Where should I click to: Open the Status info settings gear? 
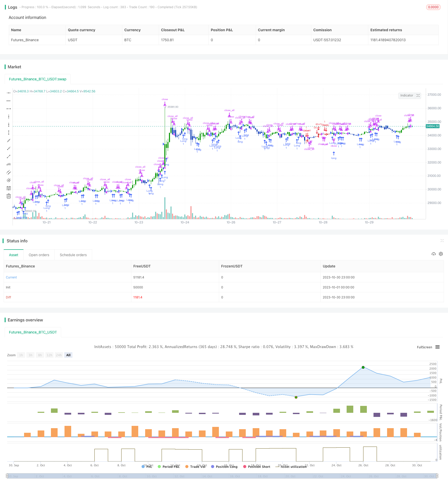(x=441, y=254)
